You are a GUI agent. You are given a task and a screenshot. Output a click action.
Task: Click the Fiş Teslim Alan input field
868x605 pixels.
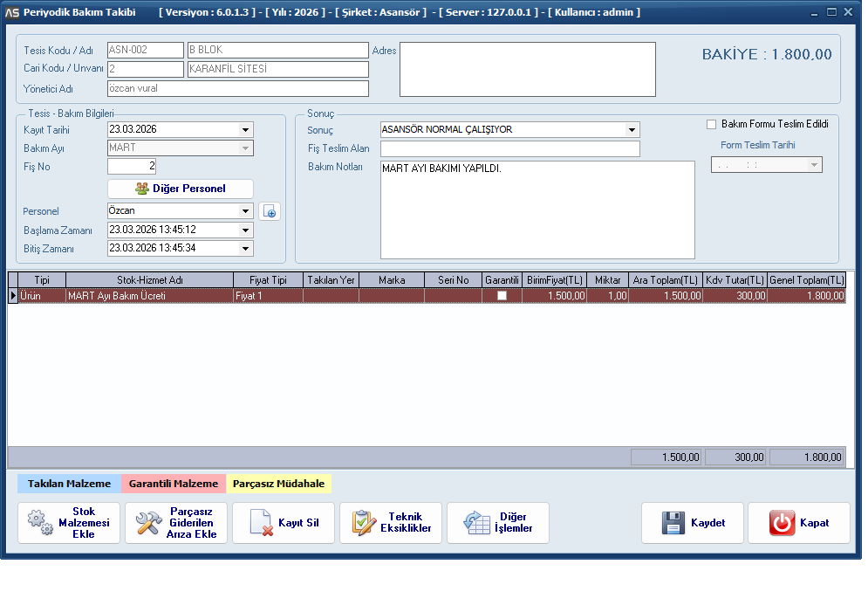pos(509,149)
